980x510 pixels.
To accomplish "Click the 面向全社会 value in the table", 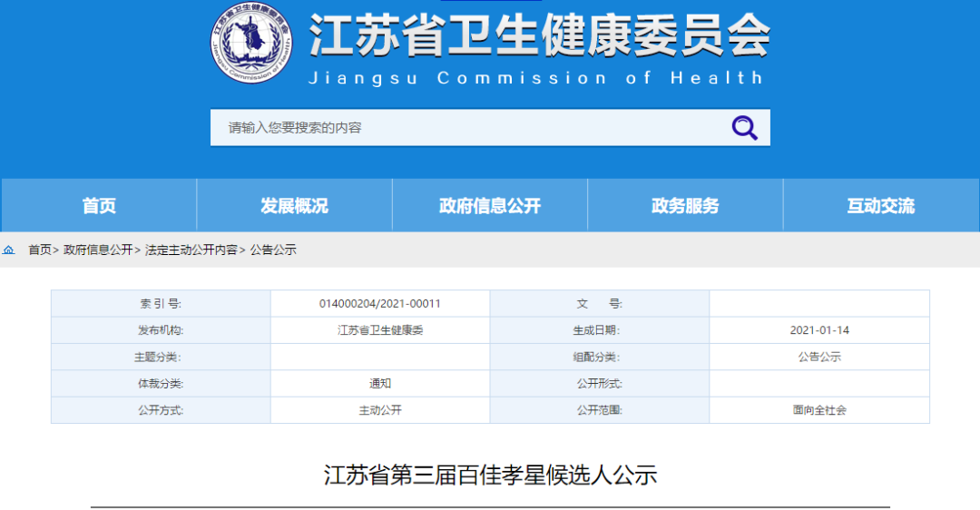I will click(819, 410).
